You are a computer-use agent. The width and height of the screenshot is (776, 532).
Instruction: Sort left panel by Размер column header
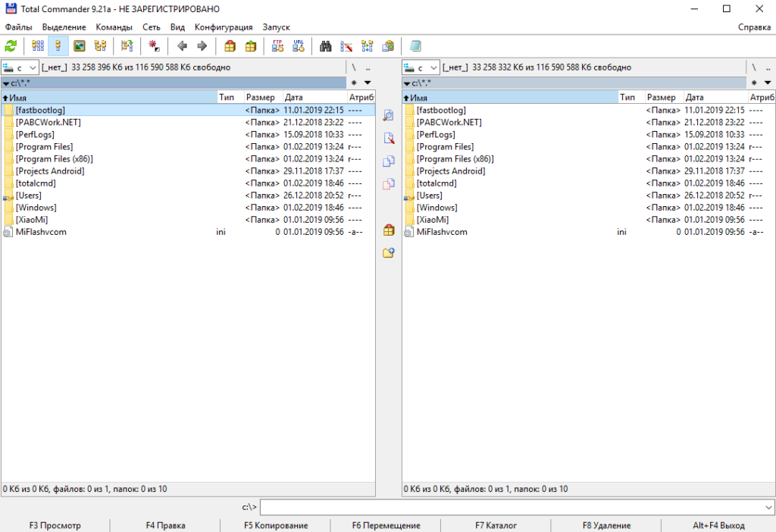tap(263, 98)
